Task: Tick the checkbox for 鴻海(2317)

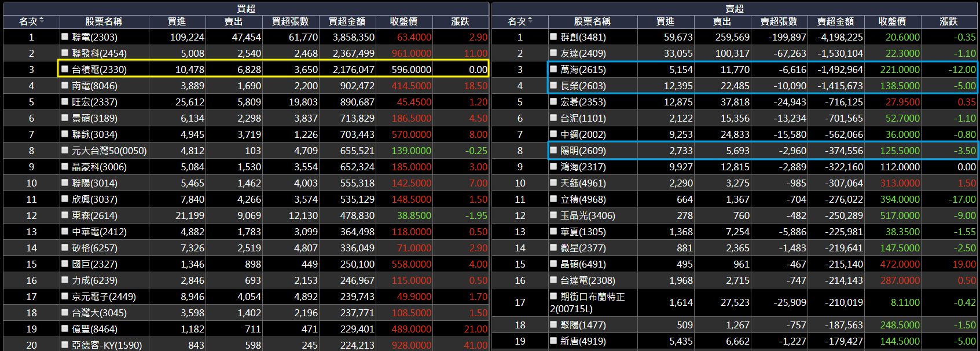Action: [x=554, y=166]
